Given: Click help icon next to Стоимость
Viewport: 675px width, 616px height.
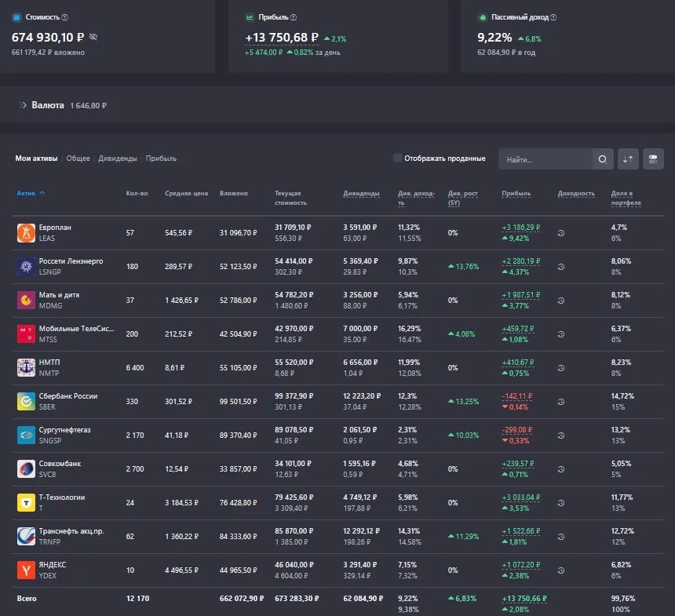Looking at the screenshot, I should click(x=64, y=17).
